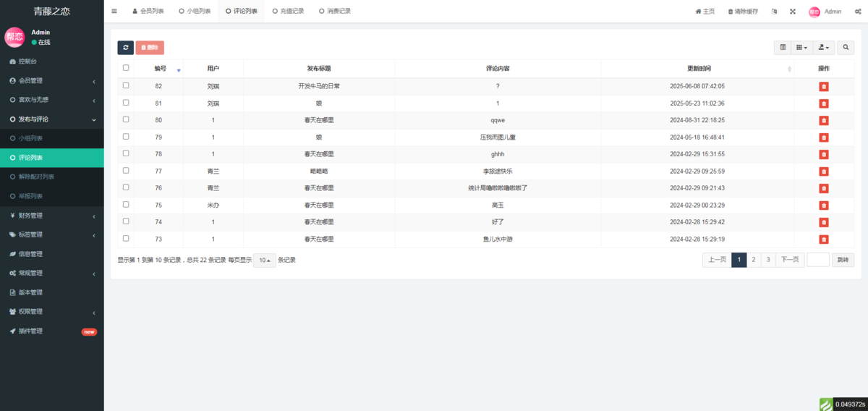The height and width of the screenshot is (411, 868).
Task: Click the refresh table button
Action: (126, 48)
